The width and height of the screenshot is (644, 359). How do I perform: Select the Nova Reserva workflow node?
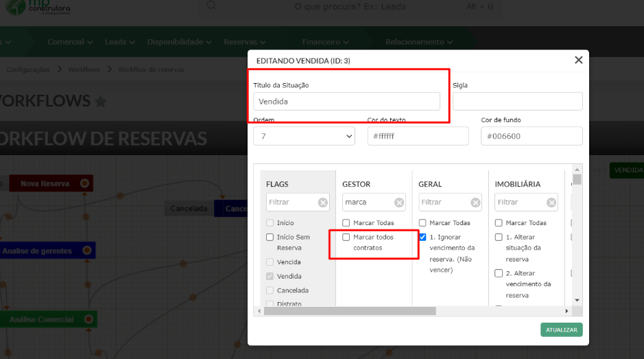[51, 183]
